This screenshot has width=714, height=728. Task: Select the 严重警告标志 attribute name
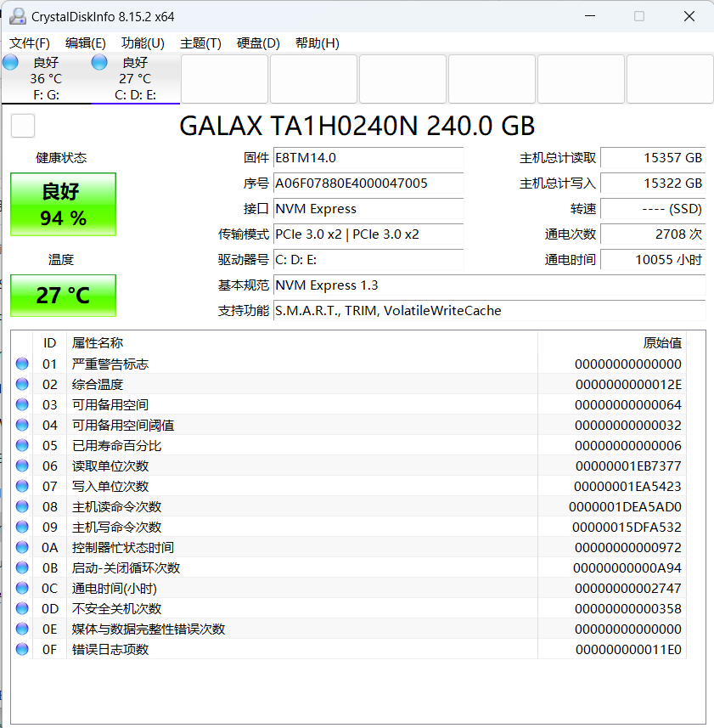click(110, 364)
